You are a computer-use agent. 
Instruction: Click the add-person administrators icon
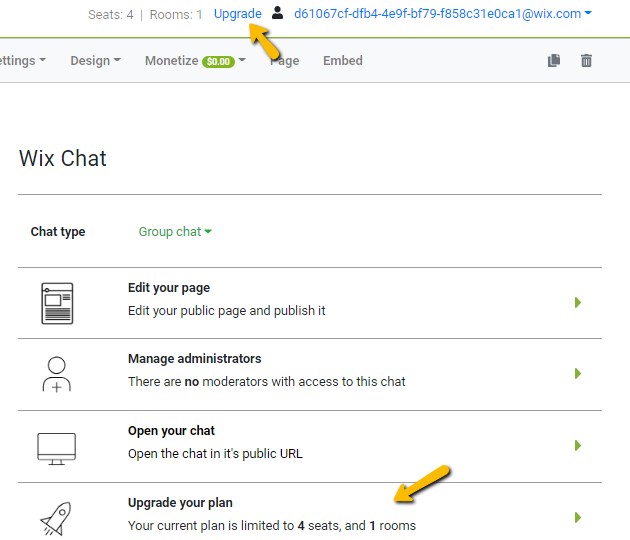click(57, 374)
